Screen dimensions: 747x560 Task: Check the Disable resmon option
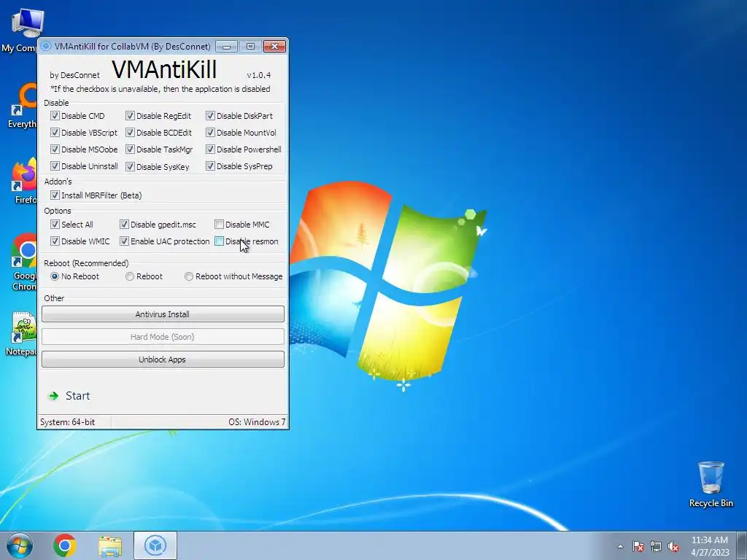(219, 241)
